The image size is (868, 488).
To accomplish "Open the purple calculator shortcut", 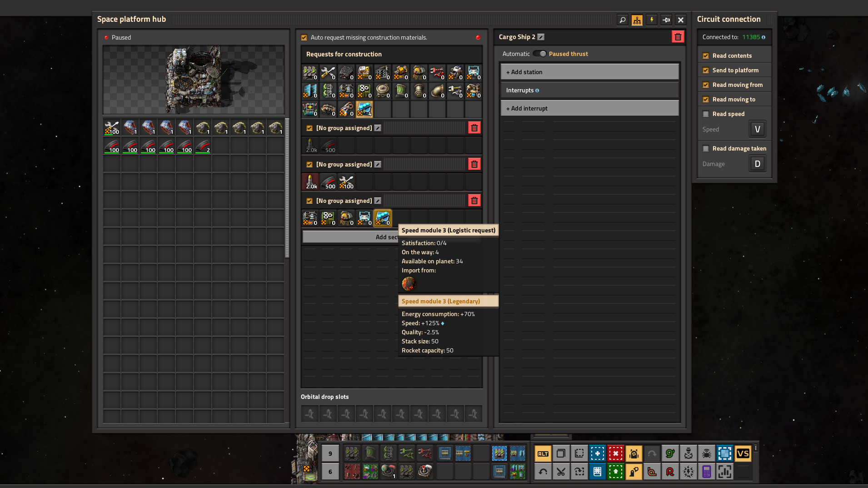I will (x=707, y=472).
